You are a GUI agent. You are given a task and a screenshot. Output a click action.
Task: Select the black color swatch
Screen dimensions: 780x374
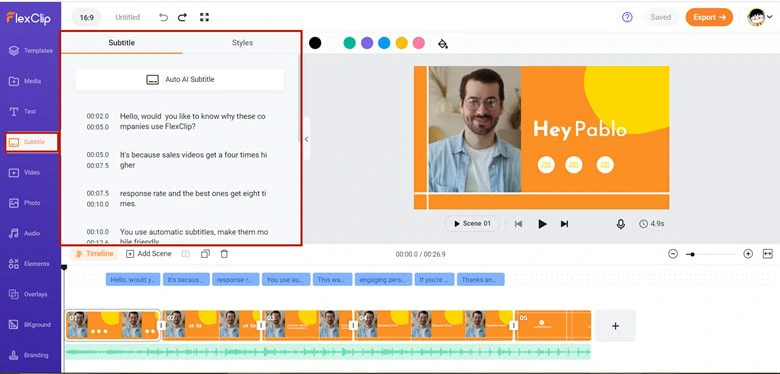[x=315, y=43]
